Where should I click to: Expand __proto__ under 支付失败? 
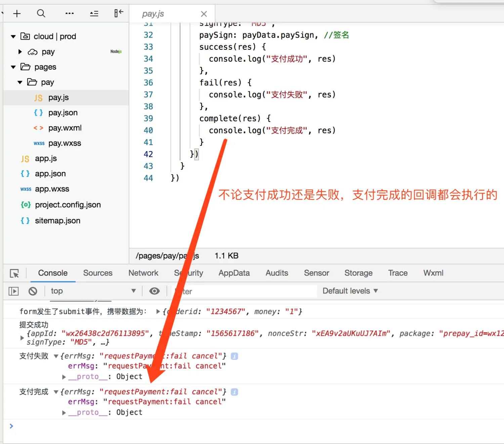pyautogui.click(x=64, y=377)
